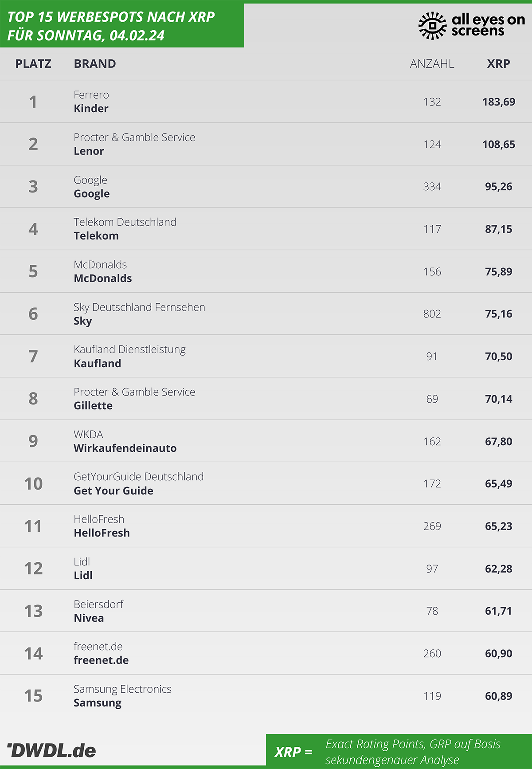This screenshot has width=532, height=769.
Task: Open the Kinder brand entry
Action: [91, 109]
